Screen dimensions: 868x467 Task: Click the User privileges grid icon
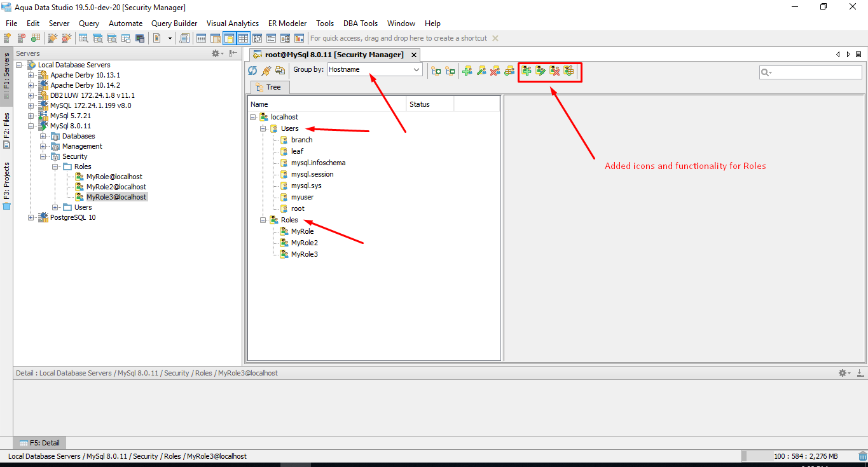click(509, 71)
